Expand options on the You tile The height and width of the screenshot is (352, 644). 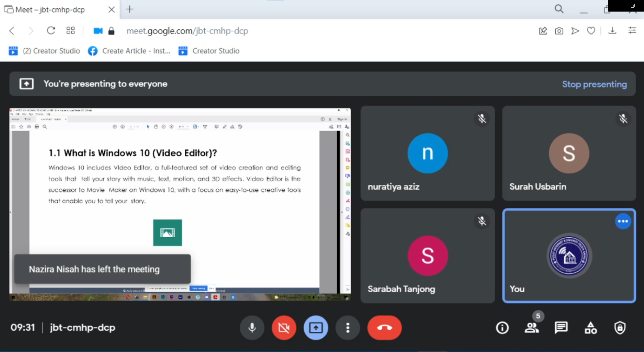pyautogui.click(x=623, y=221)
